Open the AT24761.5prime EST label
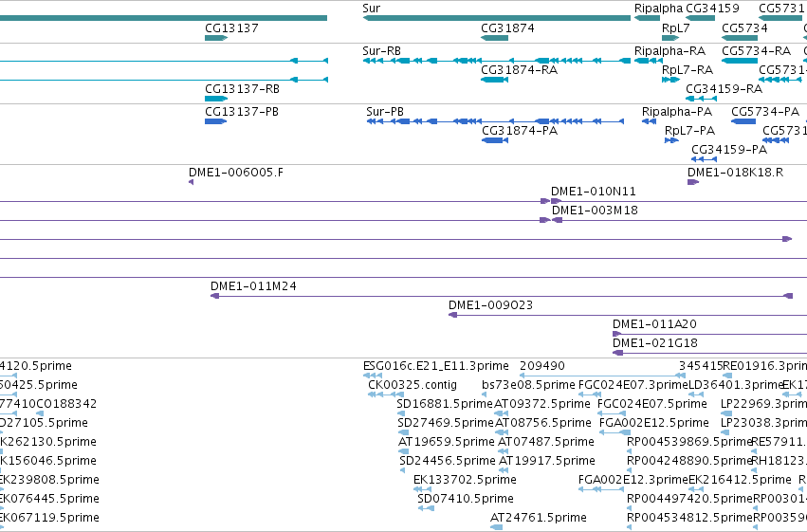Image resolution: width=807 pixels, height=532 pixels. coord(539,518)
